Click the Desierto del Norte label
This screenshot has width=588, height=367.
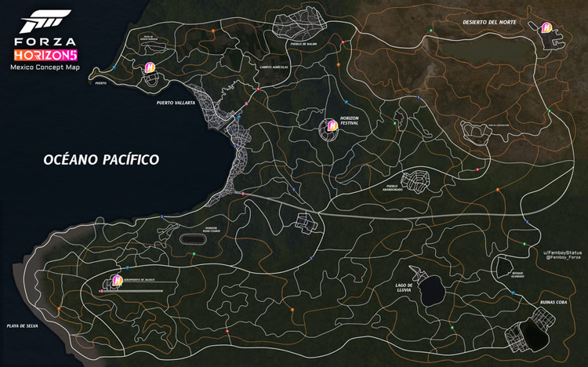pos(489,22)
